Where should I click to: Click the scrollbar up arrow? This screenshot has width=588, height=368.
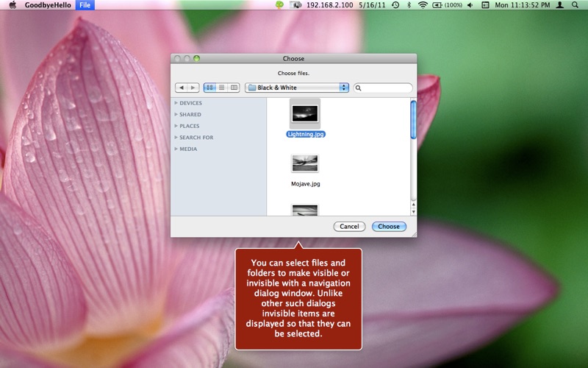tap(413, 205)
